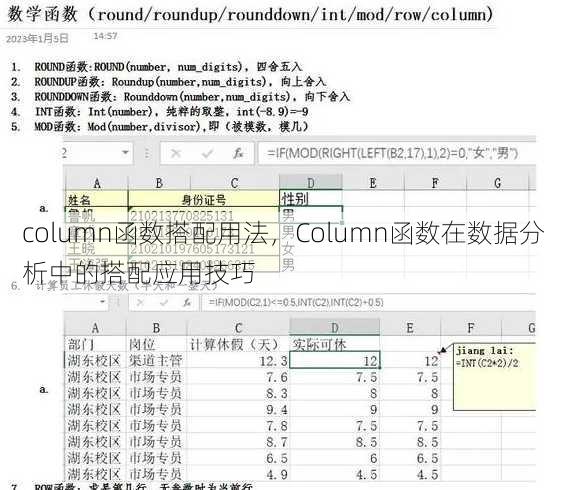Click the cancel X icon in upper formula bar
Screen dimensions: 566x490
(x=175, y=154)
